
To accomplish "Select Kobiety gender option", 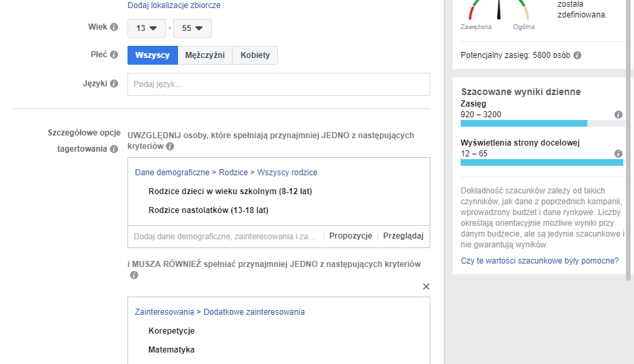I will coord(255,55).
